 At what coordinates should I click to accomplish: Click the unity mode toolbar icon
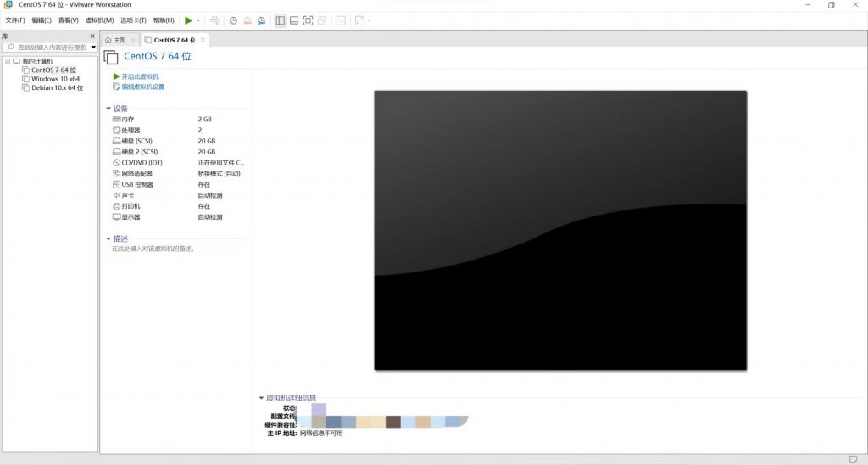(321, 20)
